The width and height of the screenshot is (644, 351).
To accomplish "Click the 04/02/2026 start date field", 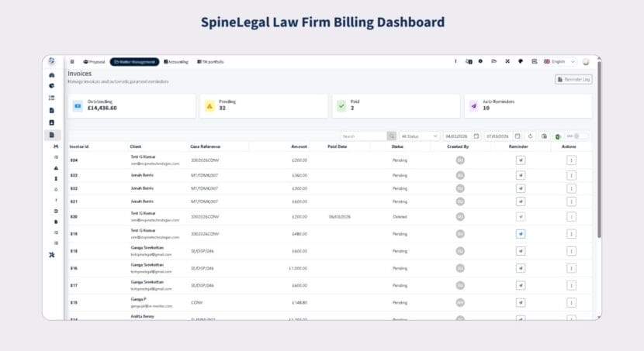I will [456, 136].
